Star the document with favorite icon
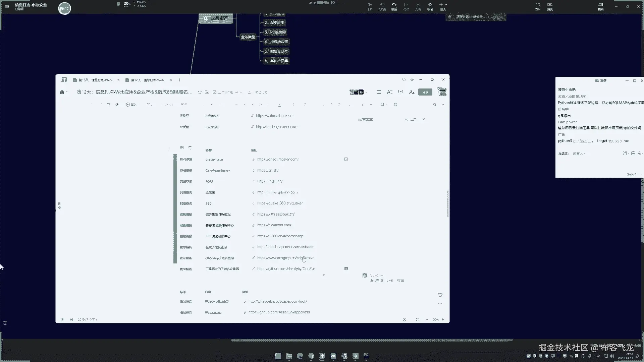 [200, 92]
